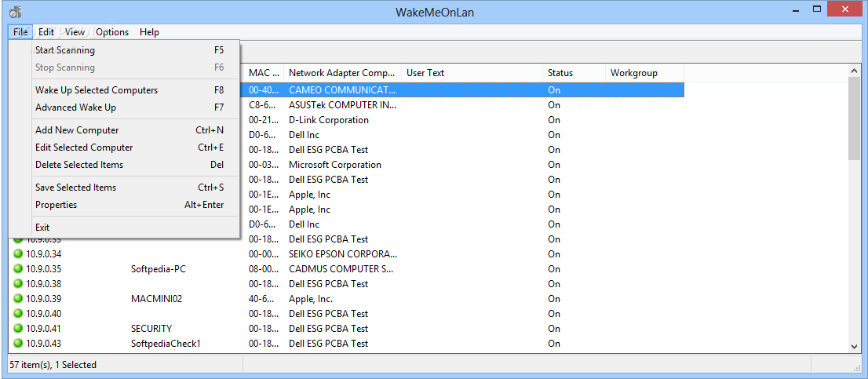Click IP address 10.9.0.38
The image size is (868, 379).
(44, 284)
